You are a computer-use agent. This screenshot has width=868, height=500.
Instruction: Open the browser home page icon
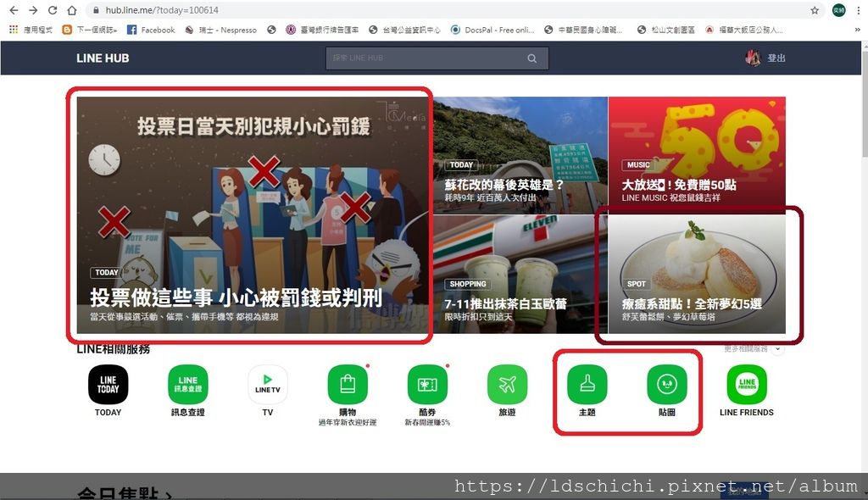(72, 10)
